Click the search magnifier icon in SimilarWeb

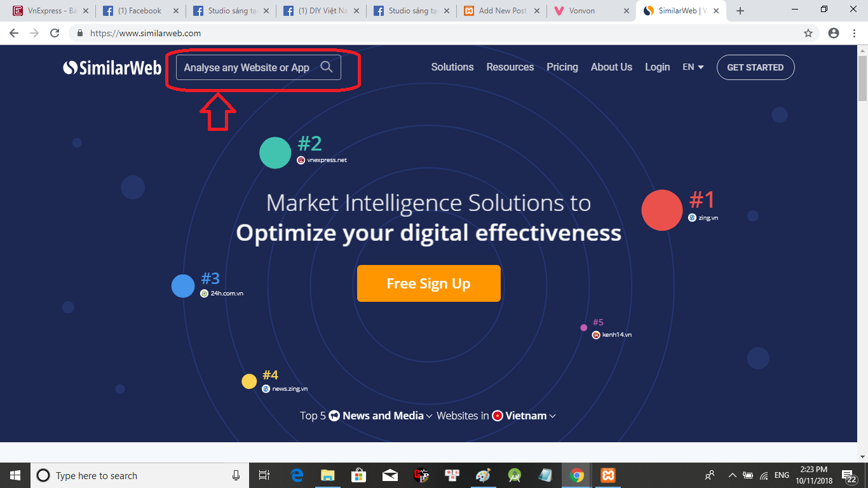327,67
